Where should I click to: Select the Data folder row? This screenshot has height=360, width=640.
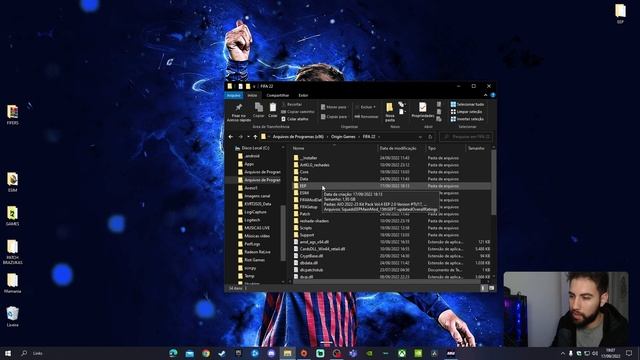(391, 179)
